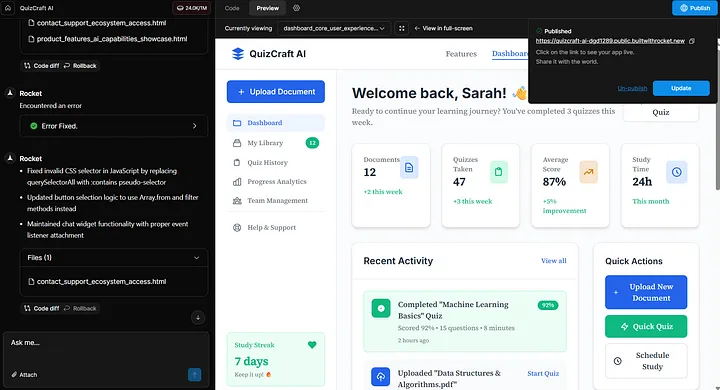
Task: Click the Schedule Study button
Action: pyautogui.click(x=646, y=361)
